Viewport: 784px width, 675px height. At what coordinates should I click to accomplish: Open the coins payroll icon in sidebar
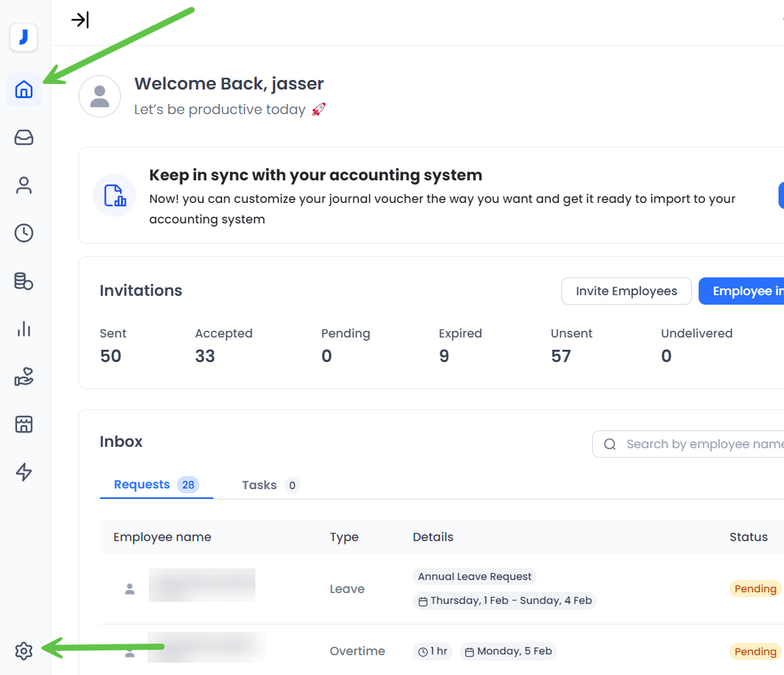pos(24,281)
